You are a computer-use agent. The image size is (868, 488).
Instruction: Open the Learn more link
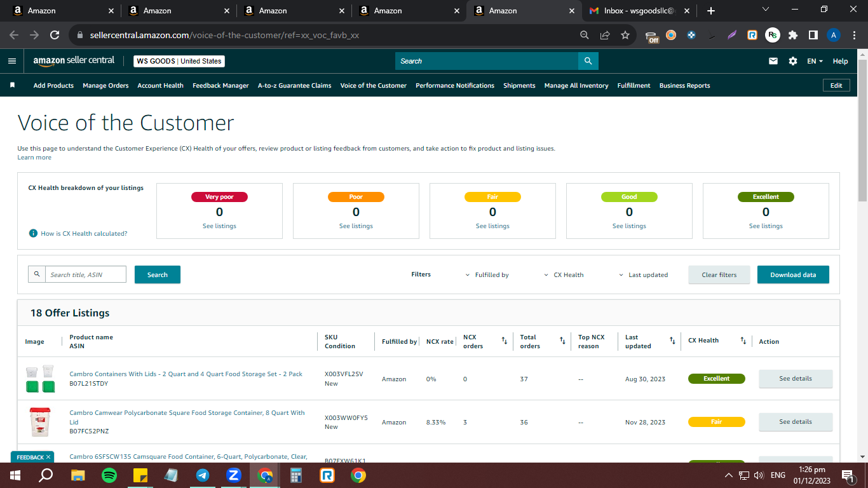[34, 157]
